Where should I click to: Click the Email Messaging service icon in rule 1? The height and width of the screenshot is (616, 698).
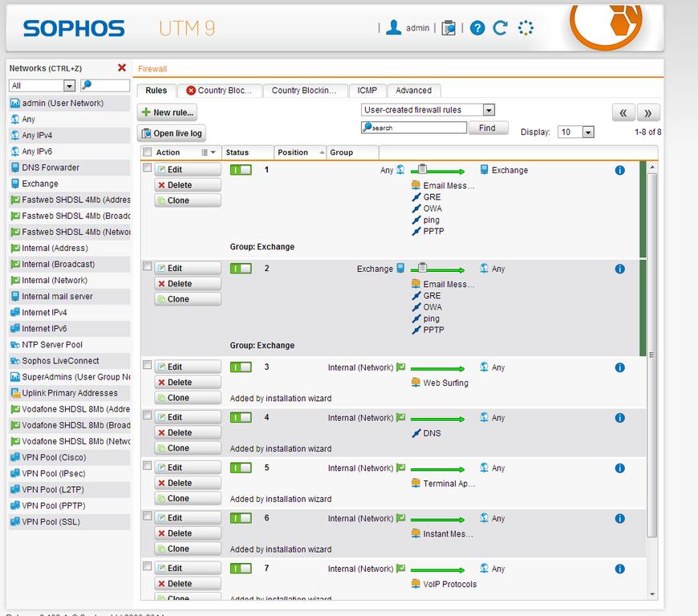tap(416, 185)
